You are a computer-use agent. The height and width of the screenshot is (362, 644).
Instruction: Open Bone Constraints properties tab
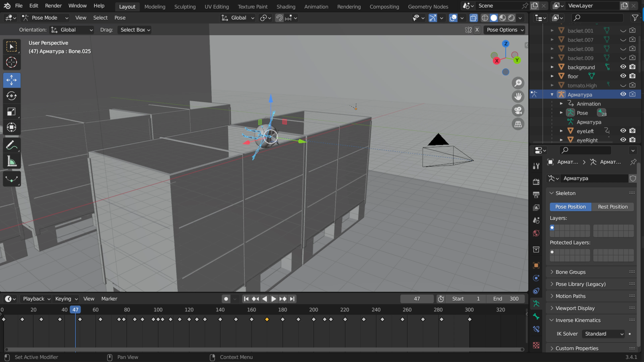[536, 329]
